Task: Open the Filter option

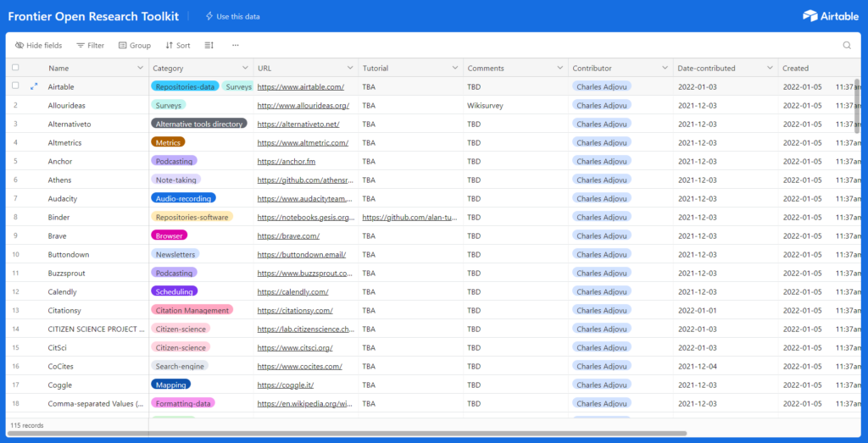Action: pos(90,46)
